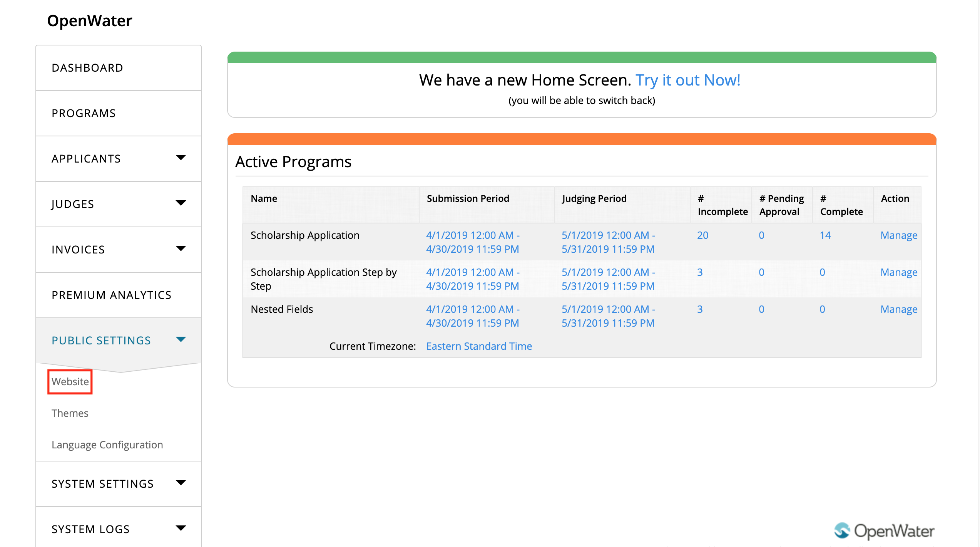Open the 20 incomplete Scholarship Application entries
The width and height of the screenshot is (980, 547).
coord(703,235)
